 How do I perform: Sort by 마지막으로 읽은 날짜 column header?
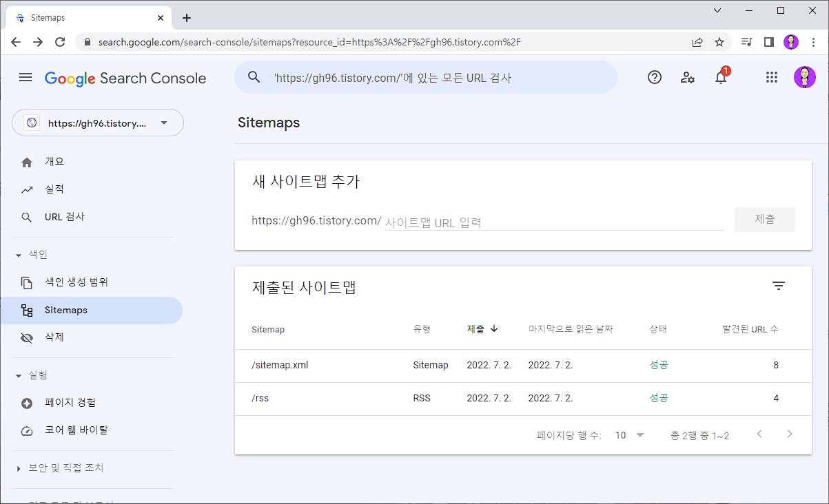point(571,329)
